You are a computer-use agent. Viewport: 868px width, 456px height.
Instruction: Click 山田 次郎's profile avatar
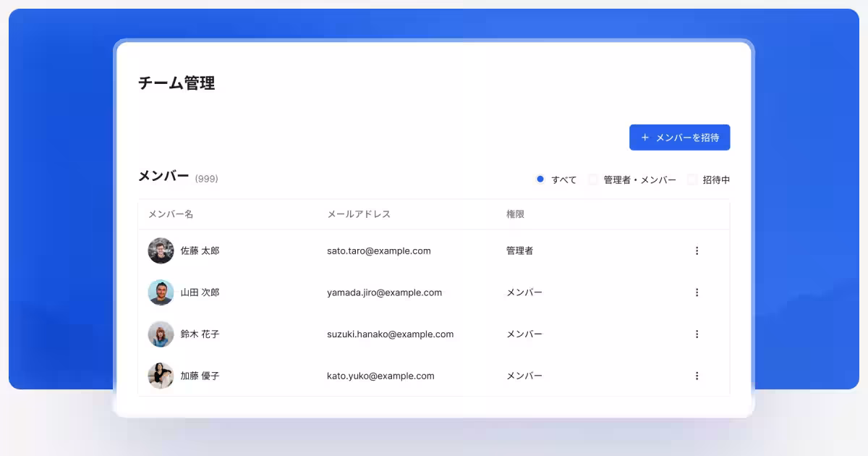coord(161,292)
